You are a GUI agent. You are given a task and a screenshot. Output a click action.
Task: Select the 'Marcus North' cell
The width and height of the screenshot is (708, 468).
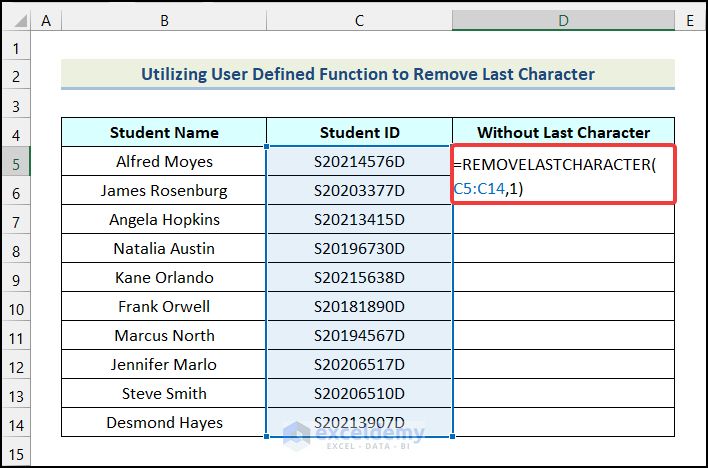[164, 335]
